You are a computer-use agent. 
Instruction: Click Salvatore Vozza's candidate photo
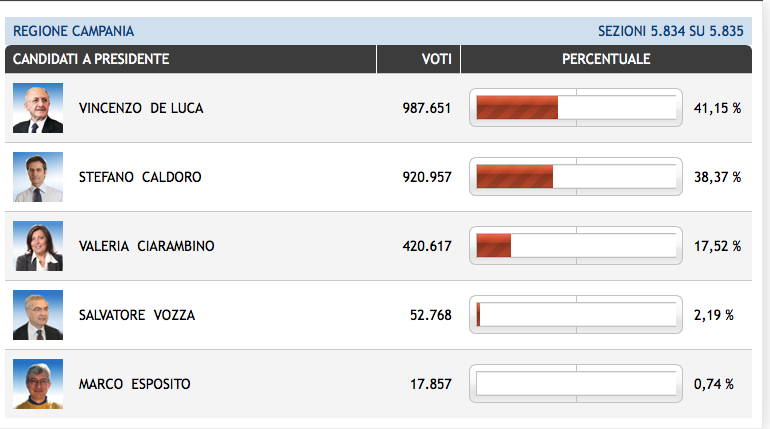coord(38,315)
